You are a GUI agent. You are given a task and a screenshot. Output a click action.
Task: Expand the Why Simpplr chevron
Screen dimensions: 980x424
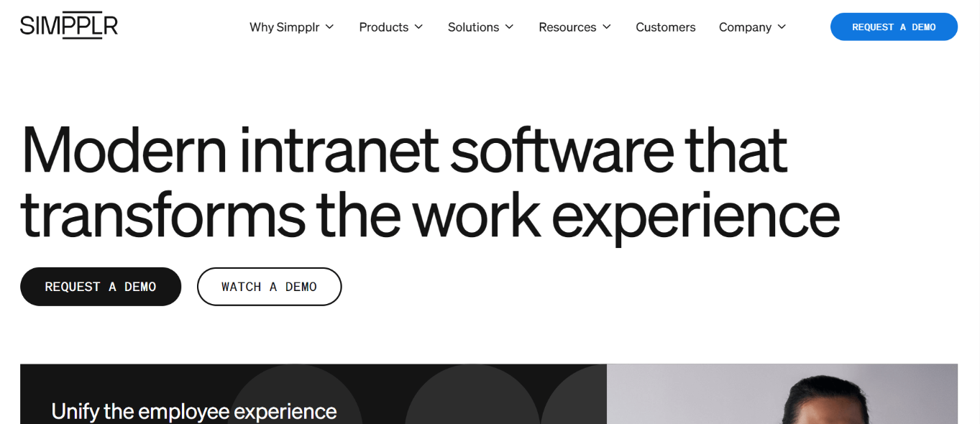coord(330,27)
